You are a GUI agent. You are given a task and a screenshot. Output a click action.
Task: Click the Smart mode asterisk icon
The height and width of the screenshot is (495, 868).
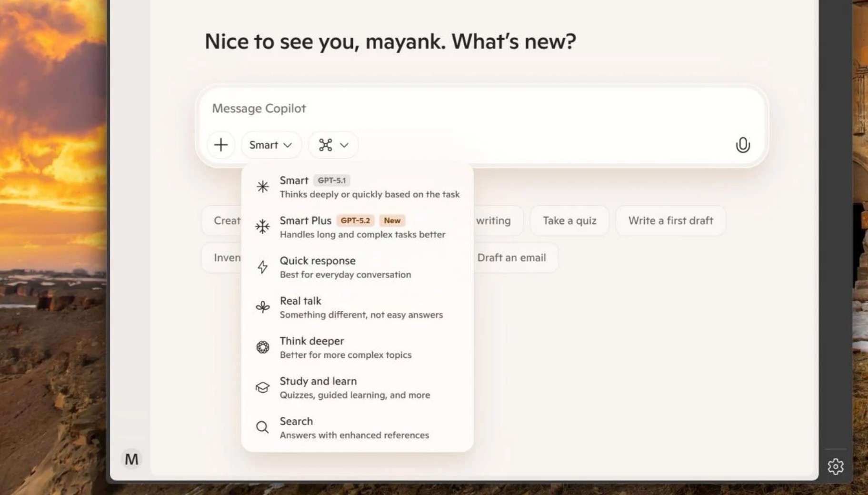pyautogui.click(x=262, y=187)
